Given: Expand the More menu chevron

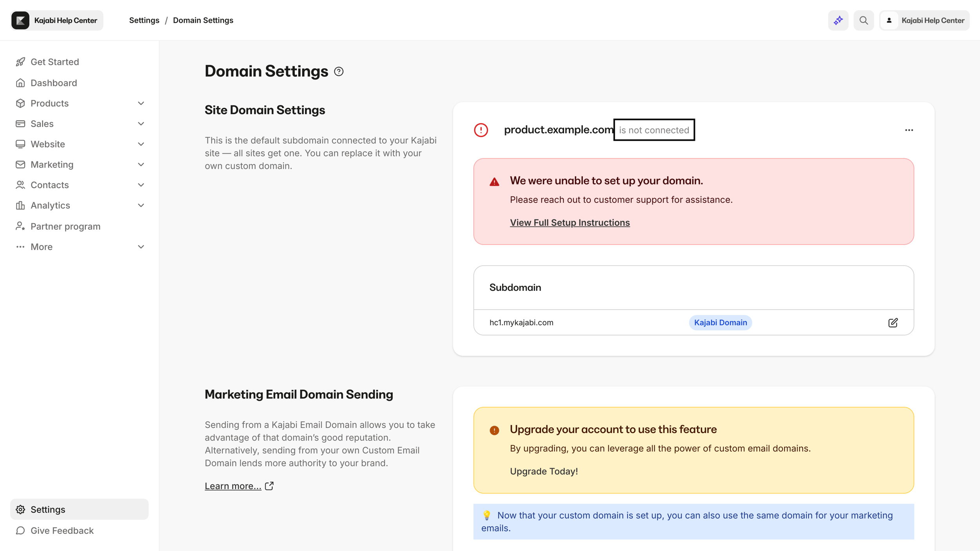Looking at the screenshot, I should (141, 246).
